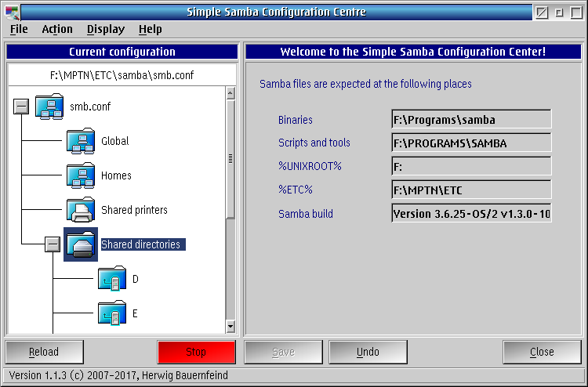Click the %UNIXROOT% label

point(310,166)
